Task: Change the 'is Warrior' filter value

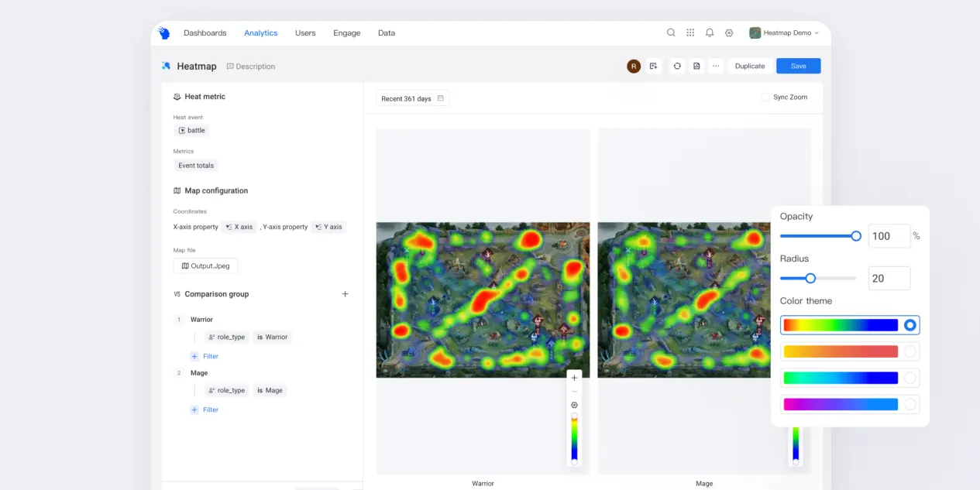Action: pos(272,338)
